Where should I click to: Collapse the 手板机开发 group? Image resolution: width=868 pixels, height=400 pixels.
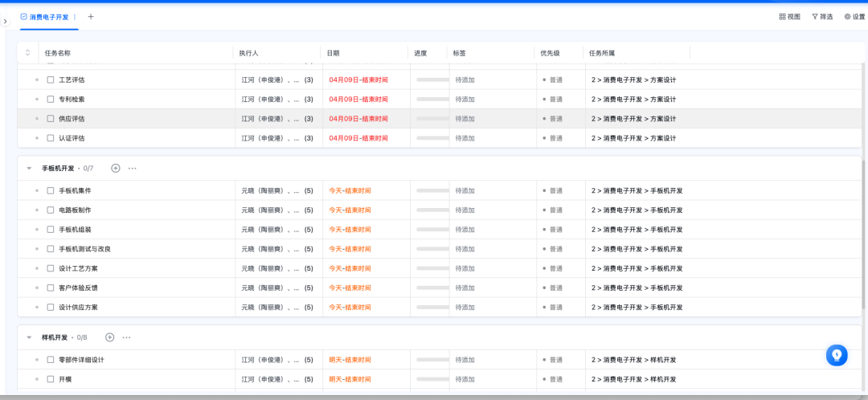tap(30, 169)
